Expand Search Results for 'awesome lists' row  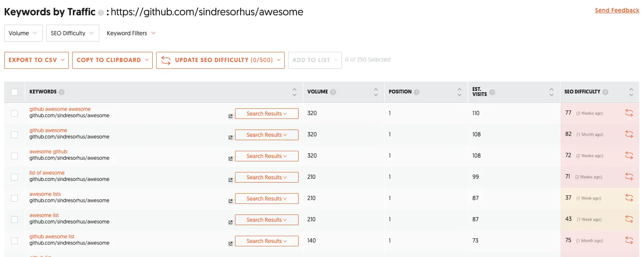pyautogui.click(x=267, y=198)
